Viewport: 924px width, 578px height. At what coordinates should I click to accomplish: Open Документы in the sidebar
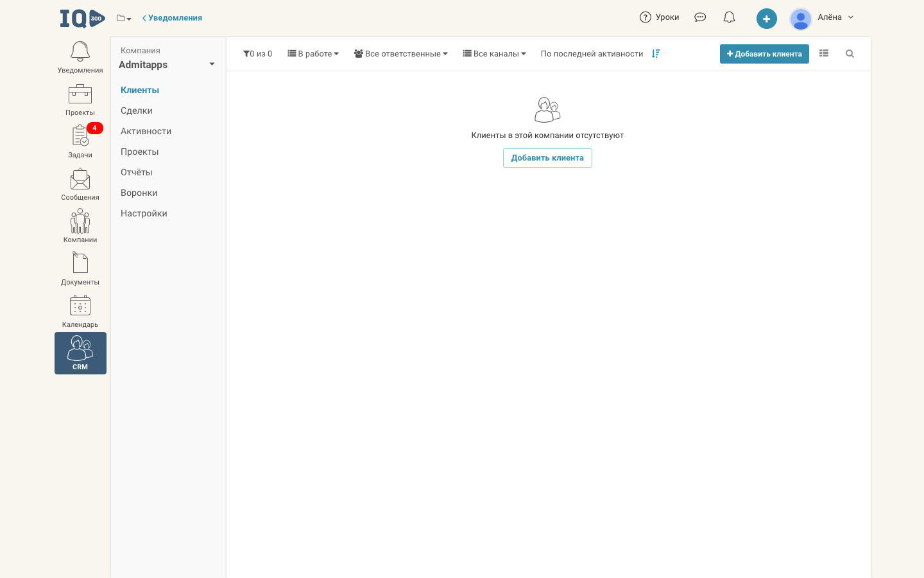pyautogui.click(x=80, y=269)
